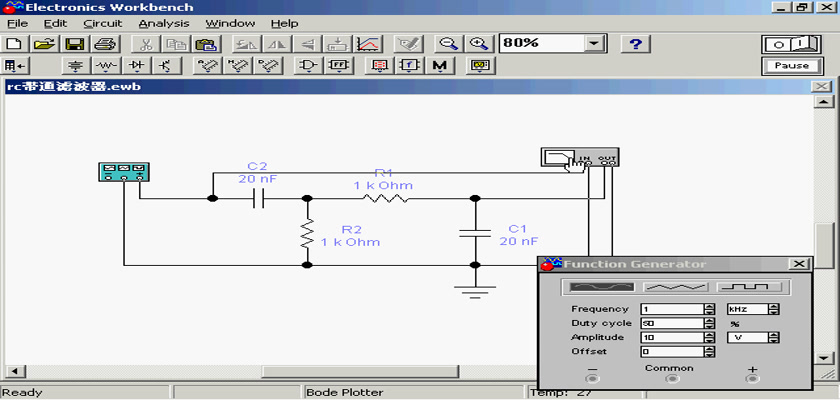Print the circuit
The image size is (840, 400).
(104, 44)
